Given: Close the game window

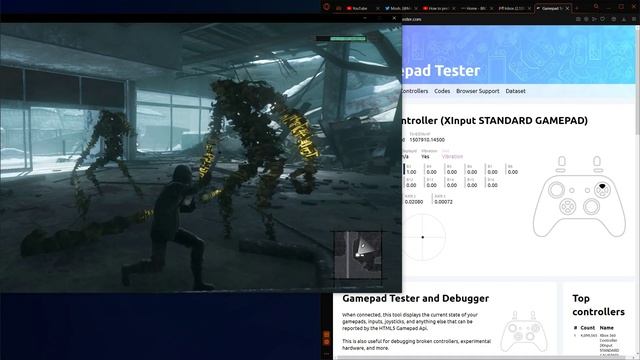Looking at the screenshot, I should click(x=394, y=18).
